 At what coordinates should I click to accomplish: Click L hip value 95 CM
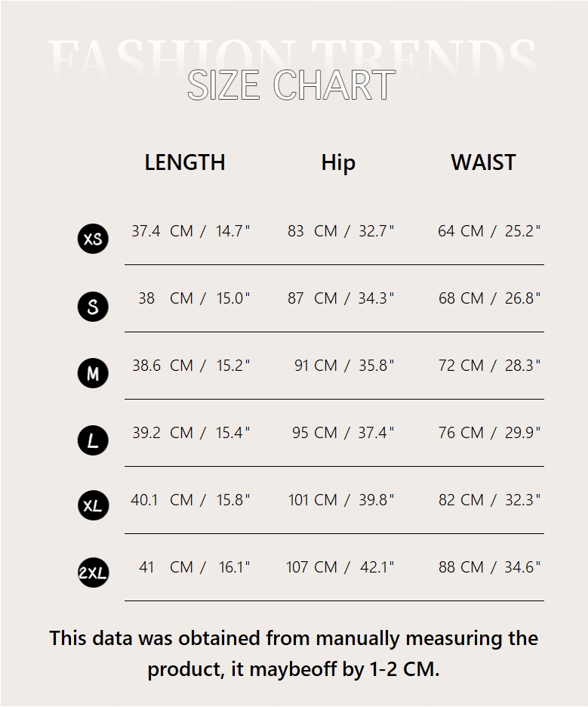pos(315,433)
